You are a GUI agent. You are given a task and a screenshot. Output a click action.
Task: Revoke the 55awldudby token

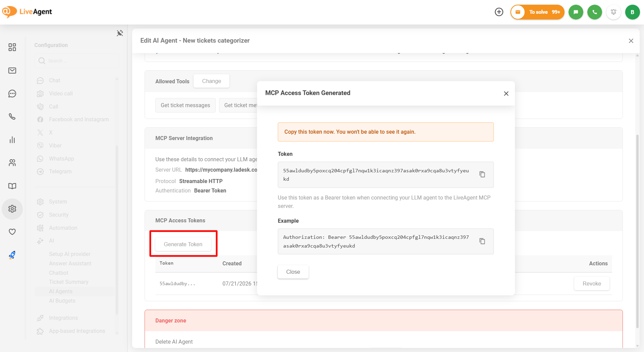pos(592,283)
